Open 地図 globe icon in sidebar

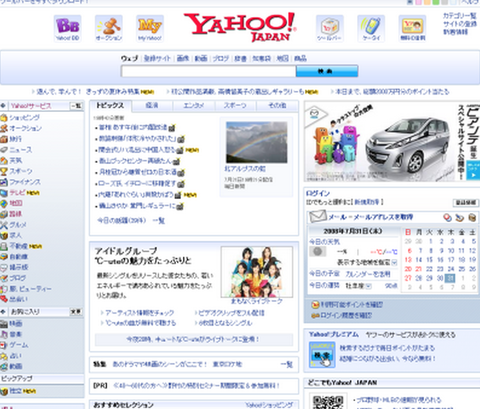[x=4, y=203]
